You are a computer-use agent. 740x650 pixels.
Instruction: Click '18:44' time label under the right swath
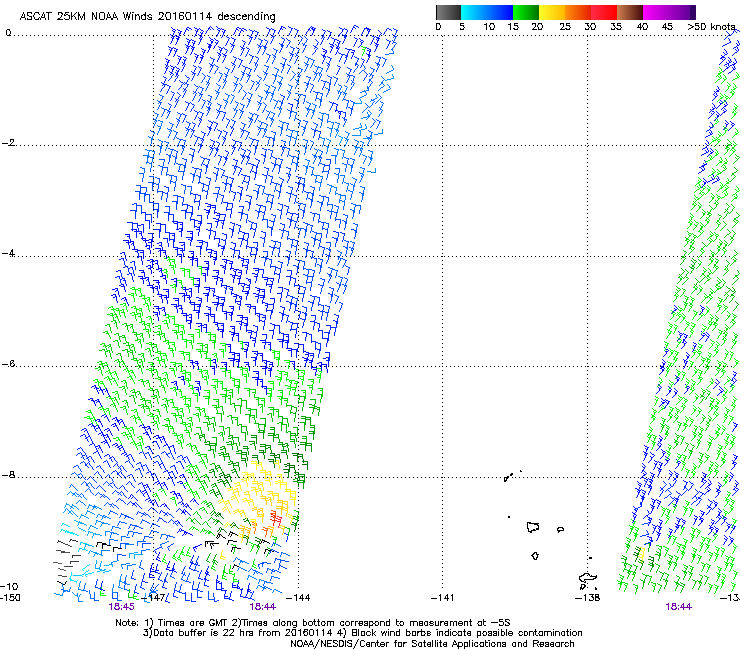tap(679, 607)
